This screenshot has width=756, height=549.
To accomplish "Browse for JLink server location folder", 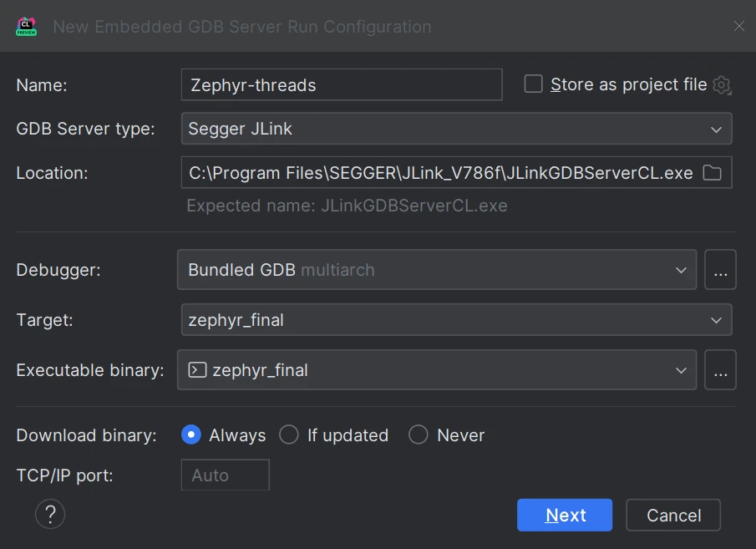I will [712, 173].
